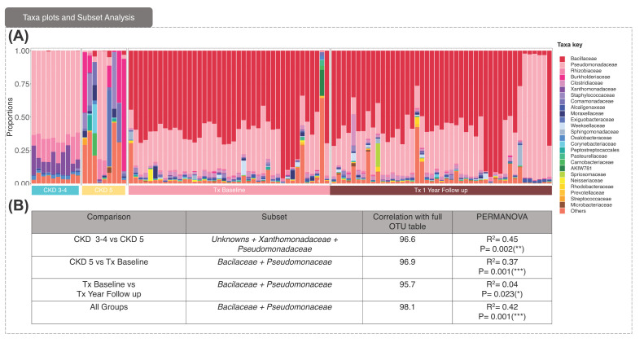Click the Corynebacteriaceae cyan legend swatch
Image resolution: width=644 pixels, height=343 pixels.
(563, 143)
